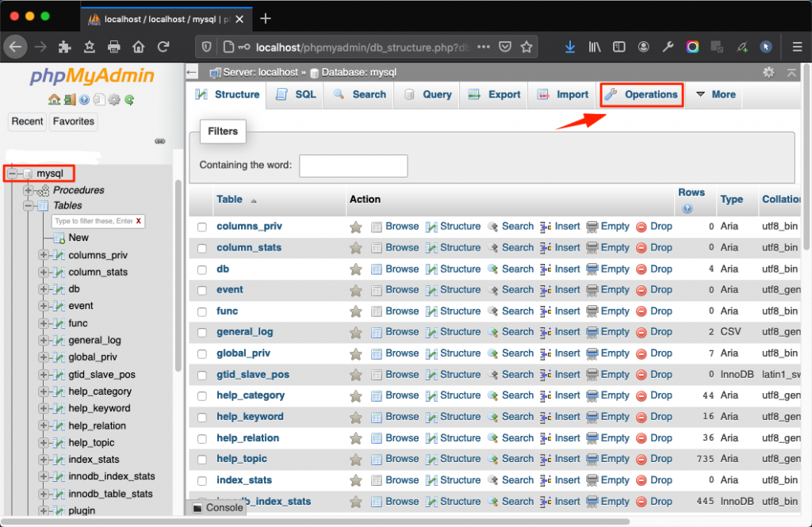Open the browser library icon
The image size is (812, 527).
(595, 47)
